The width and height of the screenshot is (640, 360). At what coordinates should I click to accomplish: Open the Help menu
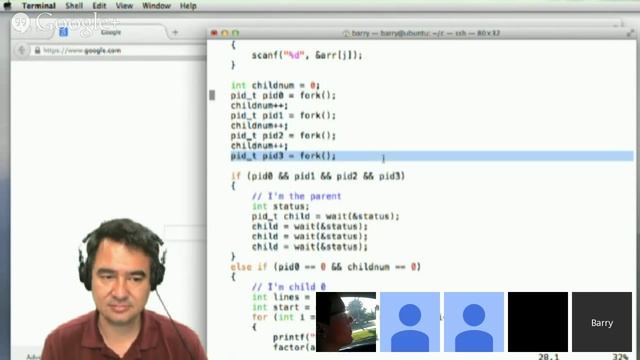188,6
